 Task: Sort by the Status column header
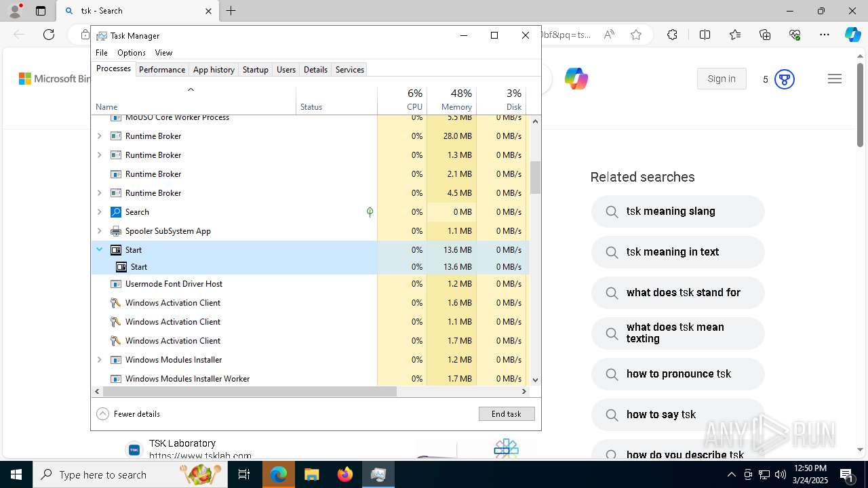(336, 99)
